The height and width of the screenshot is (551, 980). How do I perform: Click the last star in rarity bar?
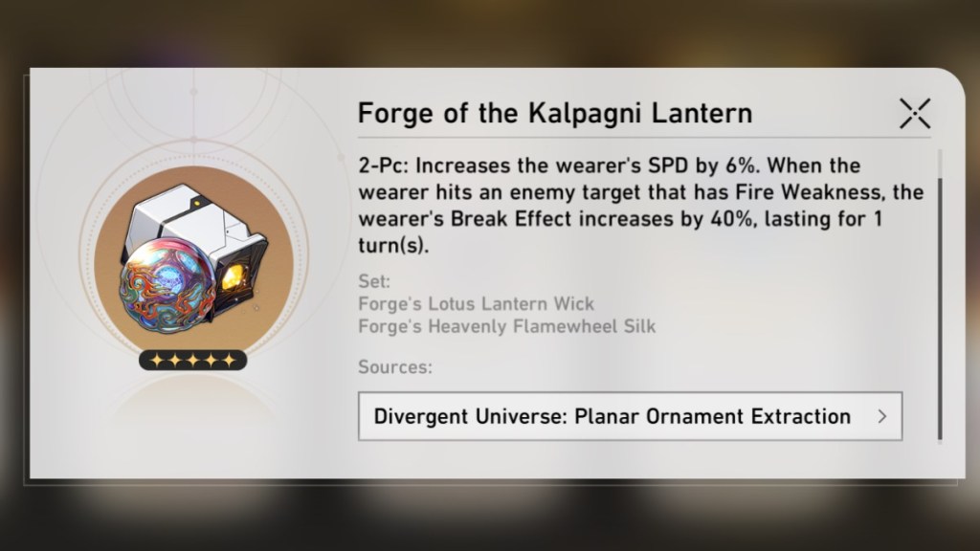(x=230, y=360)
